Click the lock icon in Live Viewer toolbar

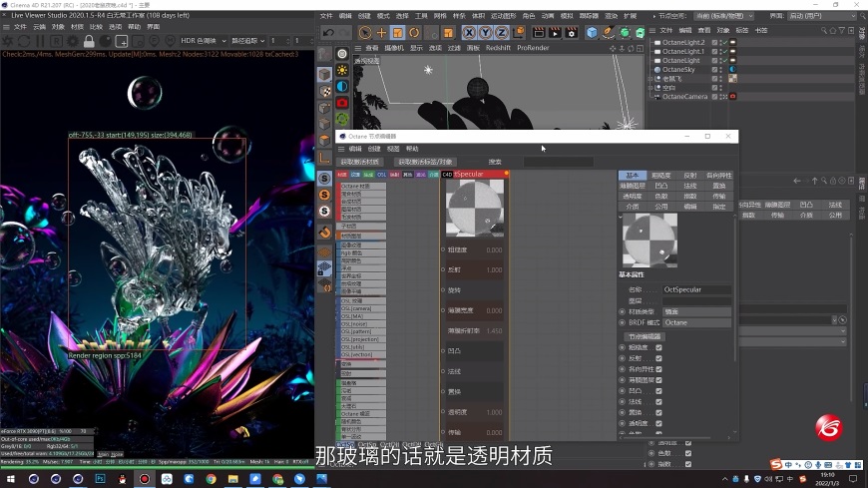click(89, 41)
